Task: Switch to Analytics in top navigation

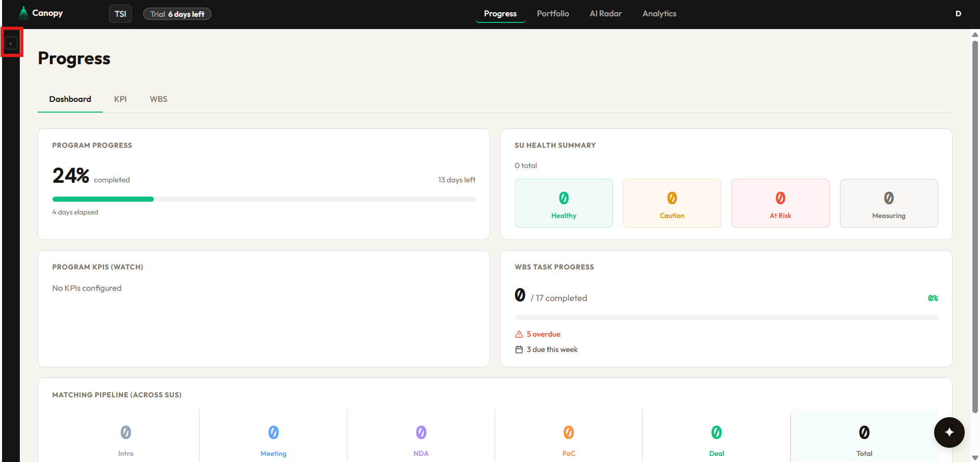Action: point(659,14)
